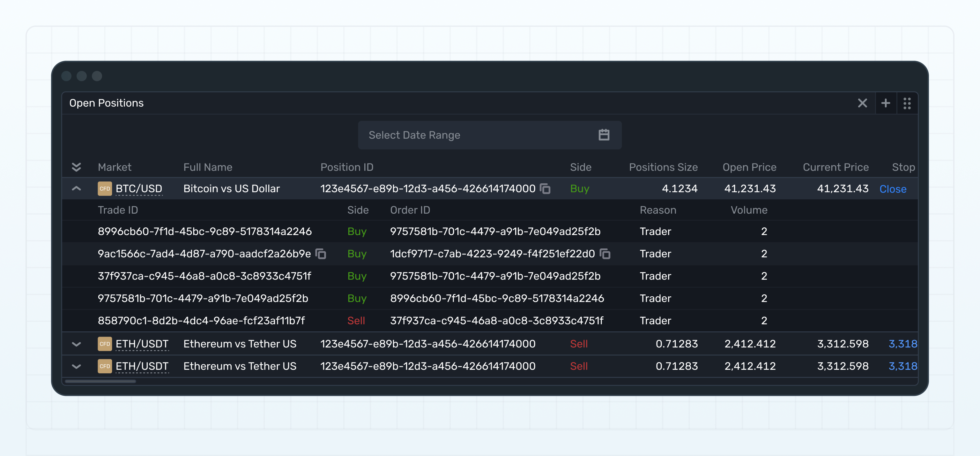
Task: Click the Buy side on BTC/USD row
Action: (x=579, y=189)
